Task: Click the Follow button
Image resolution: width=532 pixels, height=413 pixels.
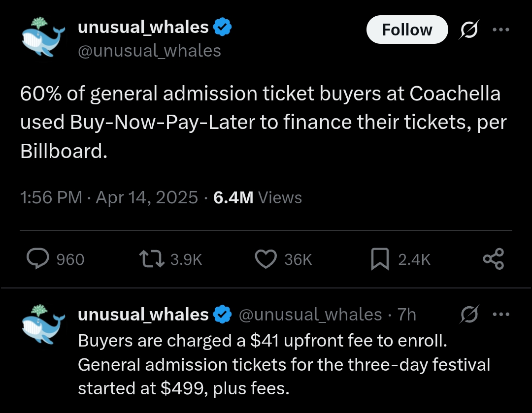Action: point(407,30)
